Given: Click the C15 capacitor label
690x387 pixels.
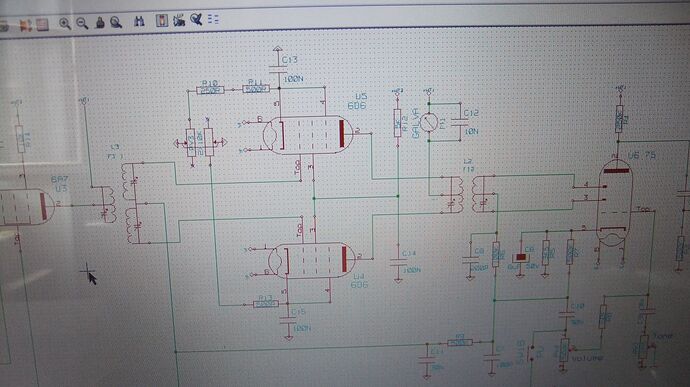Looking at the screenshot, I should (298, 312).
